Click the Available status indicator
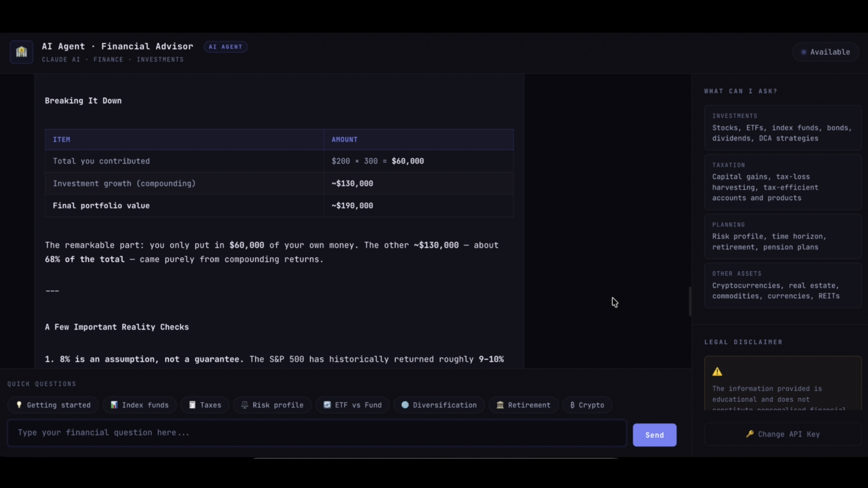 826,52
